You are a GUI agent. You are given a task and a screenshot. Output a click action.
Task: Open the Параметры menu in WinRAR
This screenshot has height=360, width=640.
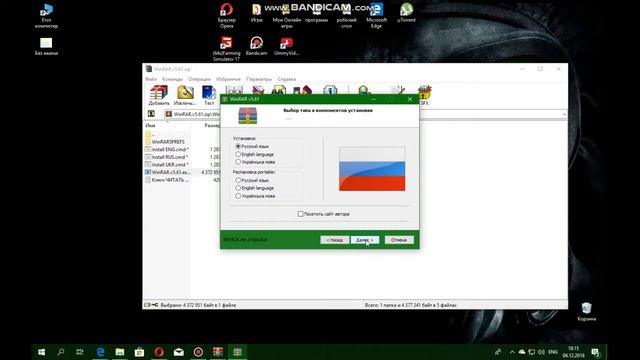click(259, 79)
